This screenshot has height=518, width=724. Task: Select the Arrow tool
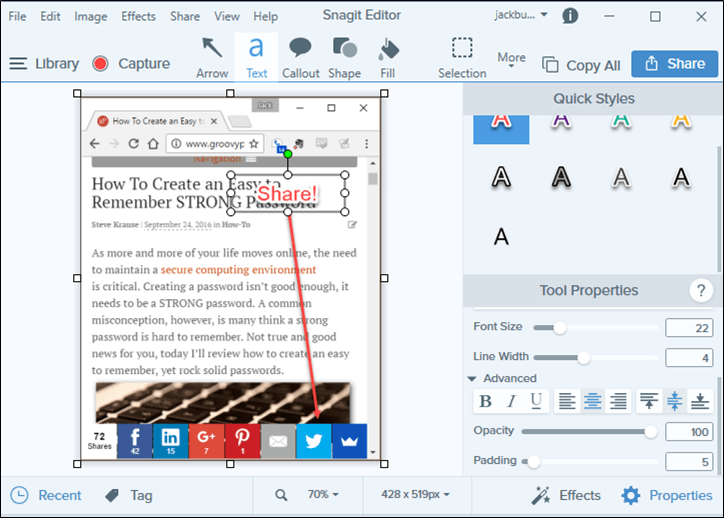[212, 58]
